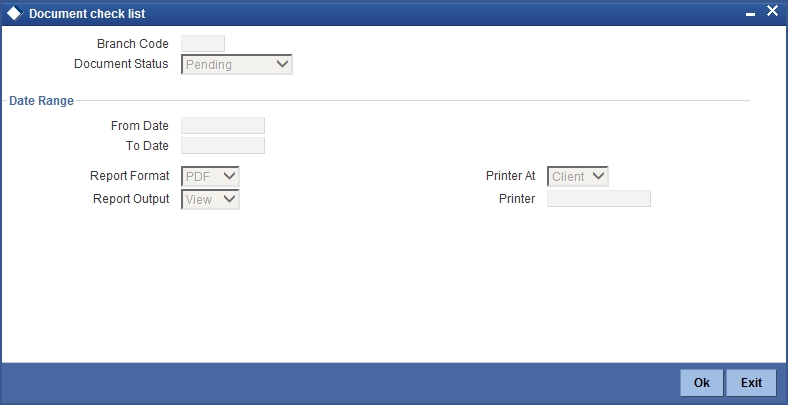The image size is (788, 405).
Task: Expand the Report Format PDF dropdown
Action: tap(210, 176)
